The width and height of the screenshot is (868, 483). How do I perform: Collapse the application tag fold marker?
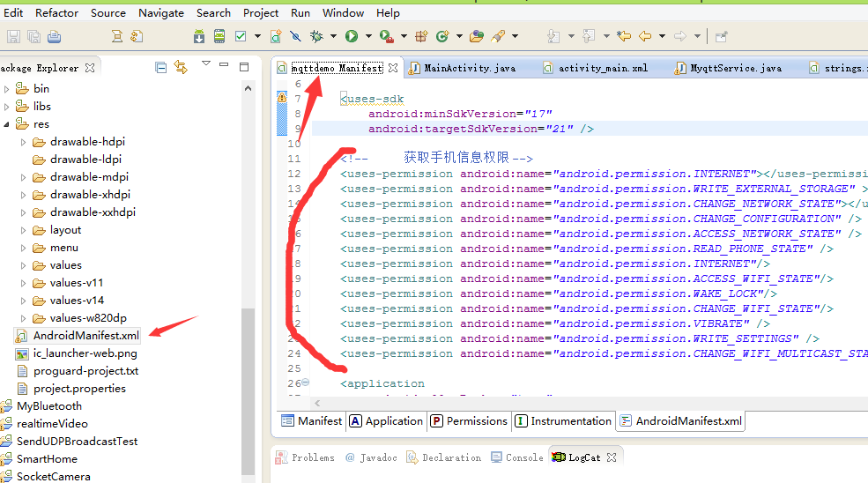point(306,383)
